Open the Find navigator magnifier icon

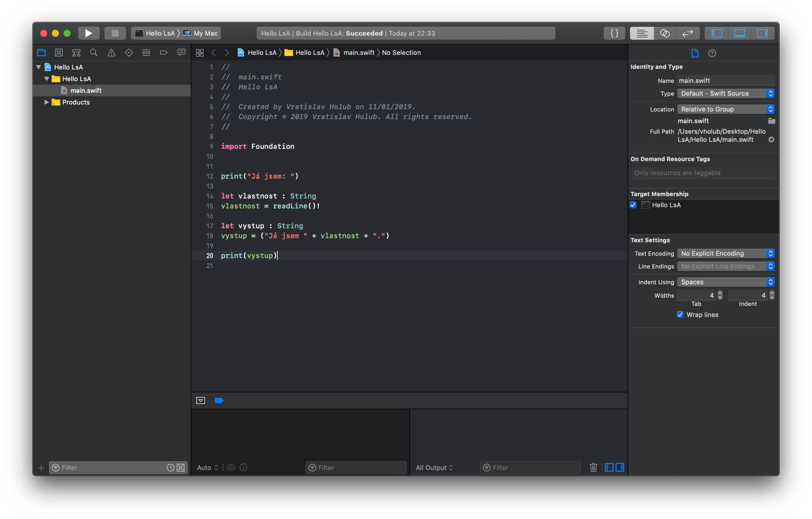click(93, 53)
